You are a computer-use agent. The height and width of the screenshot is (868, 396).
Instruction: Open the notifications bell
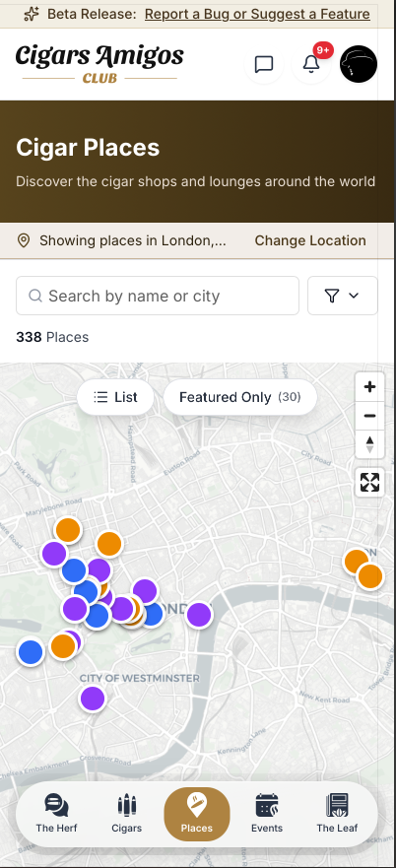pos(311,64)
